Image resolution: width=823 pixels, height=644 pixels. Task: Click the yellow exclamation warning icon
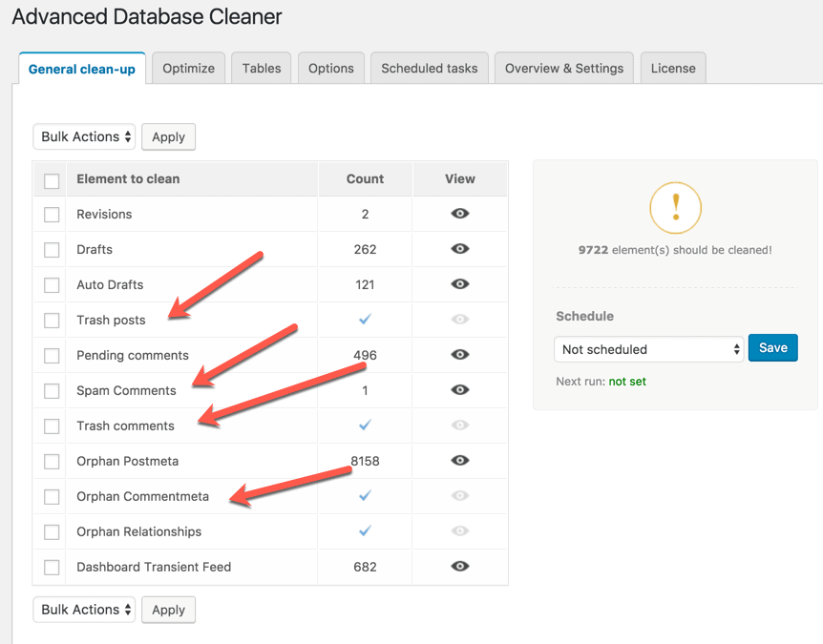[x=675, y=208]
